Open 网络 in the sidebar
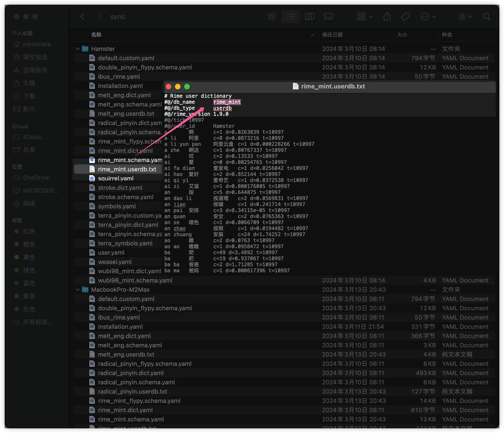504x433 pixels. 29,203
